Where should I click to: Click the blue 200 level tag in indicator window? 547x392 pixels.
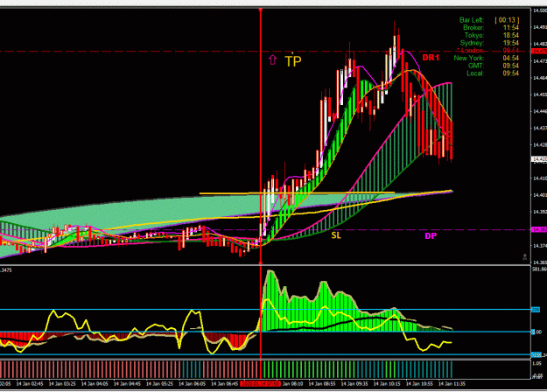click(536, 310)
